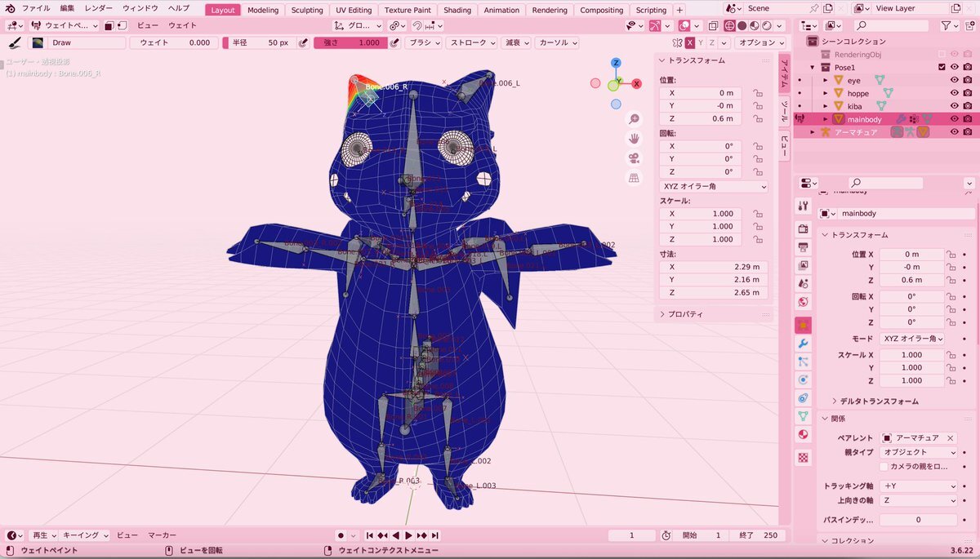Open the Tool properties tab icon
This screenshot has height=559, width=980.
[803, 206]
